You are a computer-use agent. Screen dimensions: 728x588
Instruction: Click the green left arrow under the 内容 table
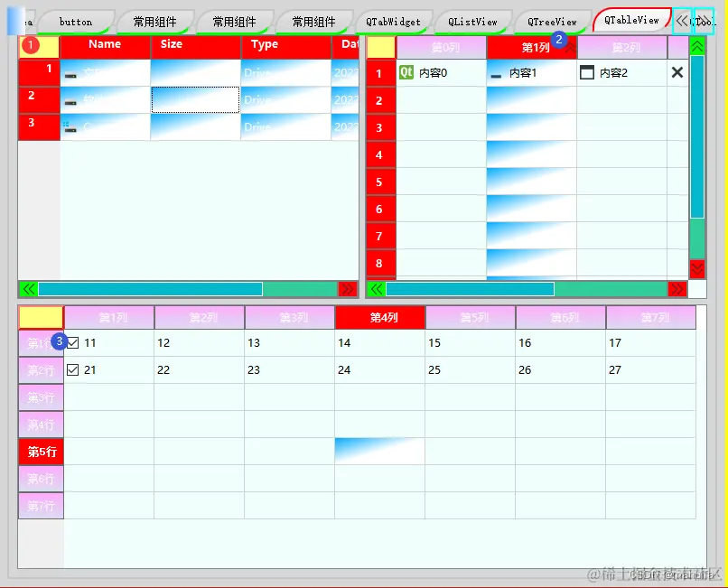(x=376, y=289)
